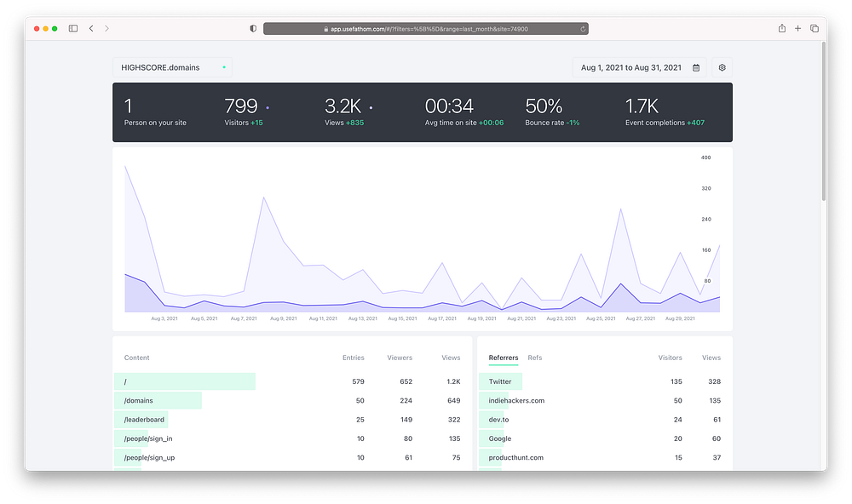
Task: Go back with Safari back arrow
Action: click(x=91, y=28)
